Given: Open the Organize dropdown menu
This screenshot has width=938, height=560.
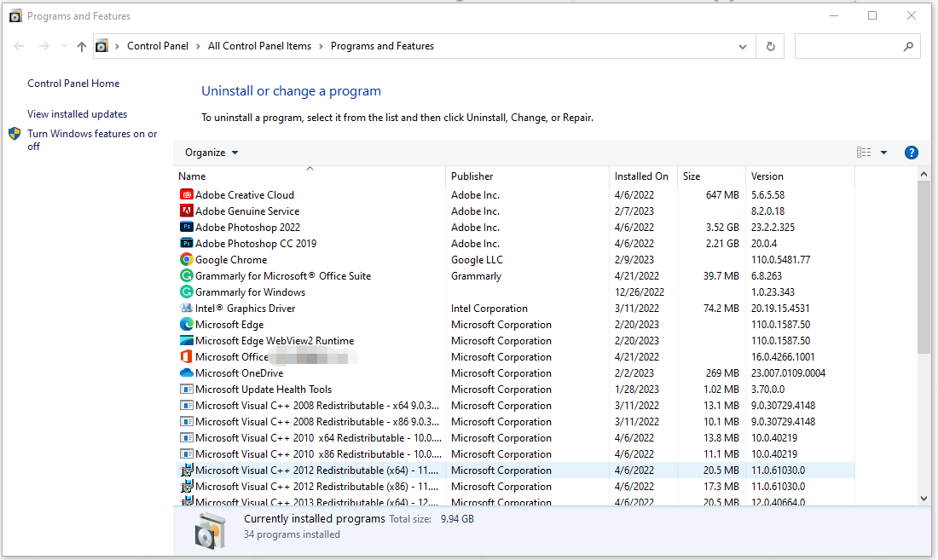Looking at the screenshot, I should point(211,153).
